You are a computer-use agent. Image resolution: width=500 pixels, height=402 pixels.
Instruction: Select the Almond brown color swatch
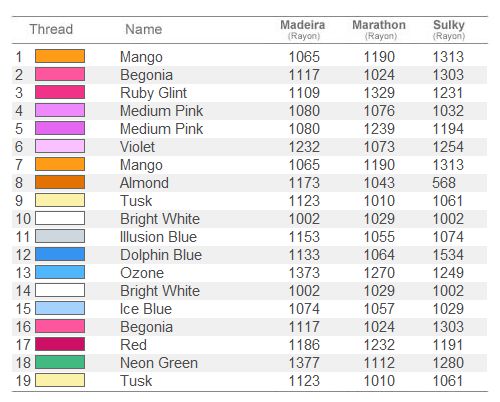click(x=60, y=182)
